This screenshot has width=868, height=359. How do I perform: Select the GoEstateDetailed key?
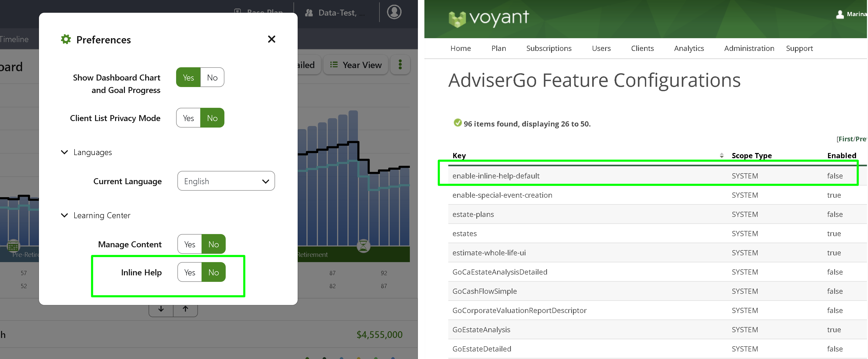point(482,349)
